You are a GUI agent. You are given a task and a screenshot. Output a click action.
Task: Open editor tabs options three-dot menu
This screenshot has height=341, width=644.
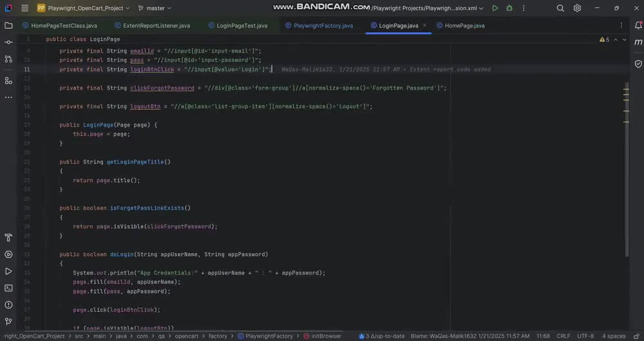click(621, 26)
